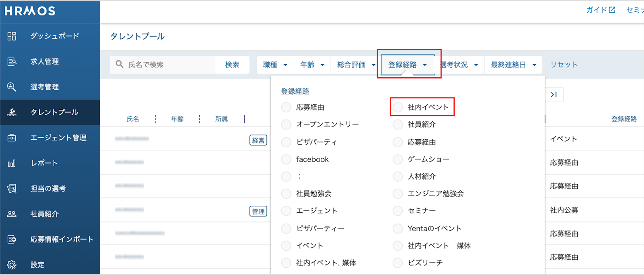Select the エージェント radio option
Image resolution: width=644 pixels, height=275 pixels.
[286, 211]
